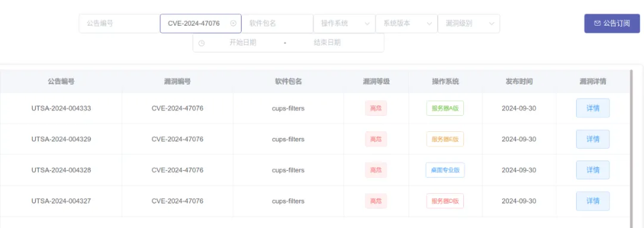Open 详情 for UTSA-2024-004333
The width and height of the screenshot is (644, 228).
pyautogui.click(x=593, y=108)
